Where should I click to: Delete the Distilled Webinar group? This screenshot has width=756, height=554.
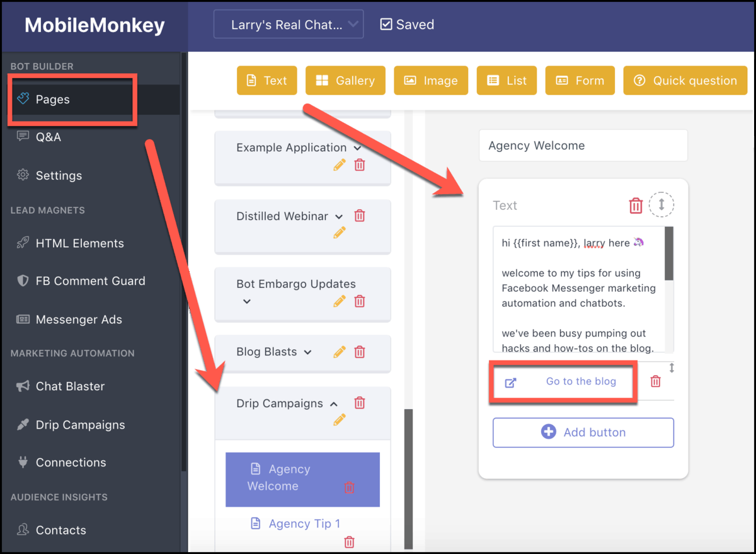[360, 216]
